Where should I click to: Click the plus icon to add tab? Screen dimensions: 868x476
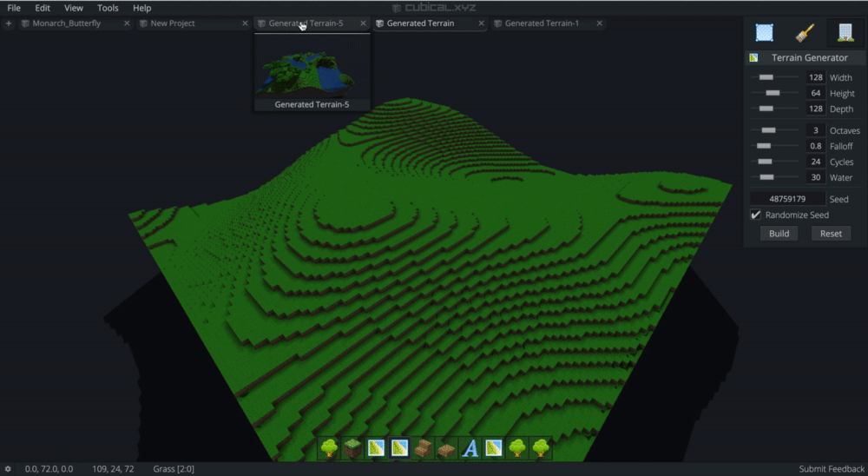coord(9,23)
